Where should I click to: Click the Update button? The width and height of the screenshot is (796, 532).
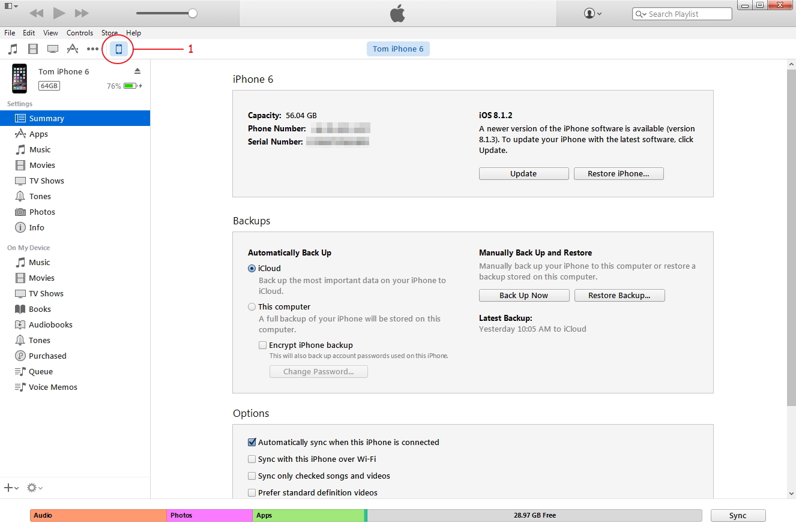523,173
